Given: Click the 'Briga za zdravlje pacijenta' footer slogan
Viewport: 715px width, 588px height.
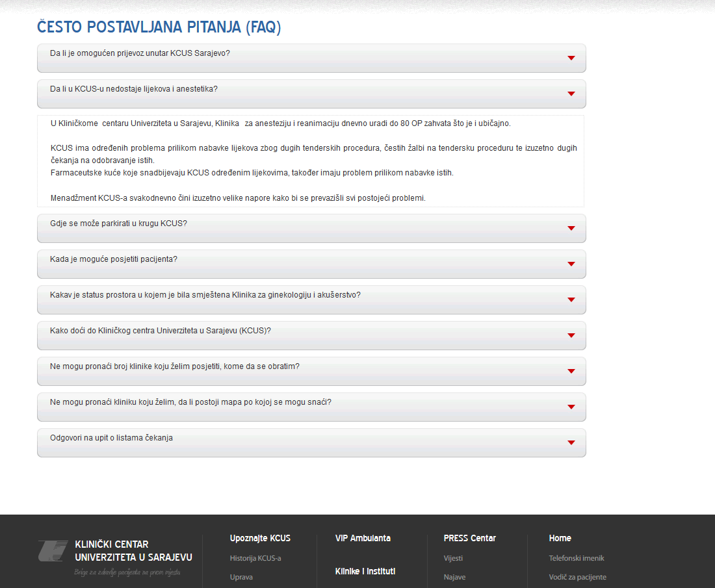Looking at the screenshot, I should pyautogui.click(x=127, y=572).
